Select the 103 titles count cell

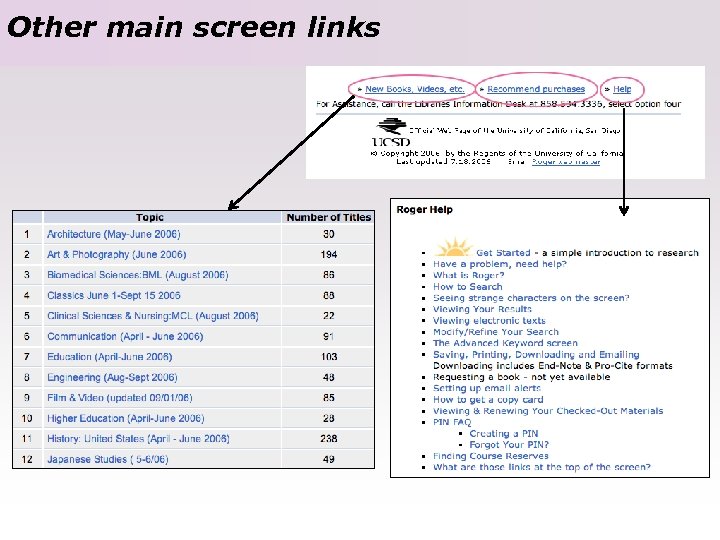coord(329,357)
